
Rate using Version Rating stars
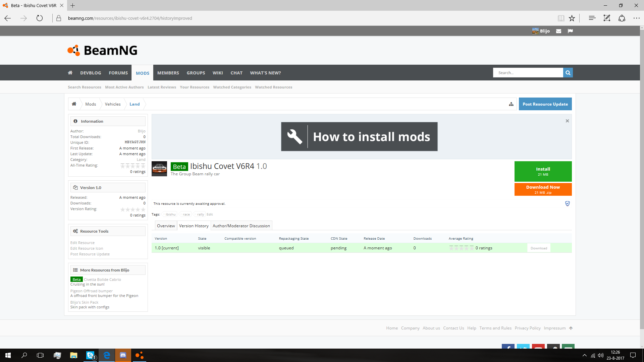(133, 209)
